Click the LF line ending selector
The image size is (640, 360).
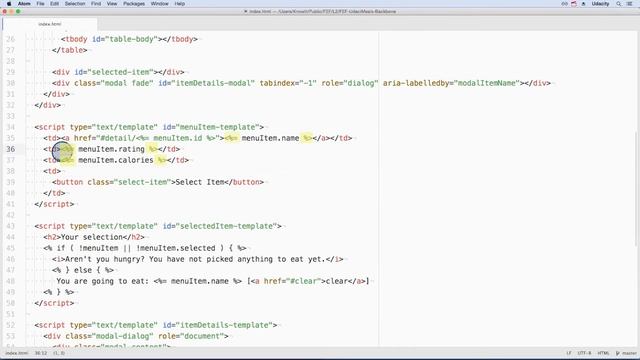569,353
